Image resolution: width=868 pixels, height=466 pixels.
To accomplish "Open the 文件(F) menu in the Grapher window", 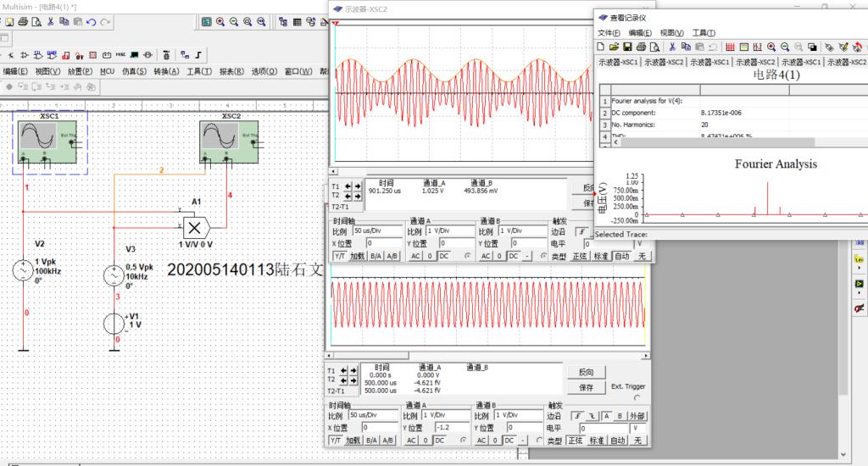I will coord(609,33).
